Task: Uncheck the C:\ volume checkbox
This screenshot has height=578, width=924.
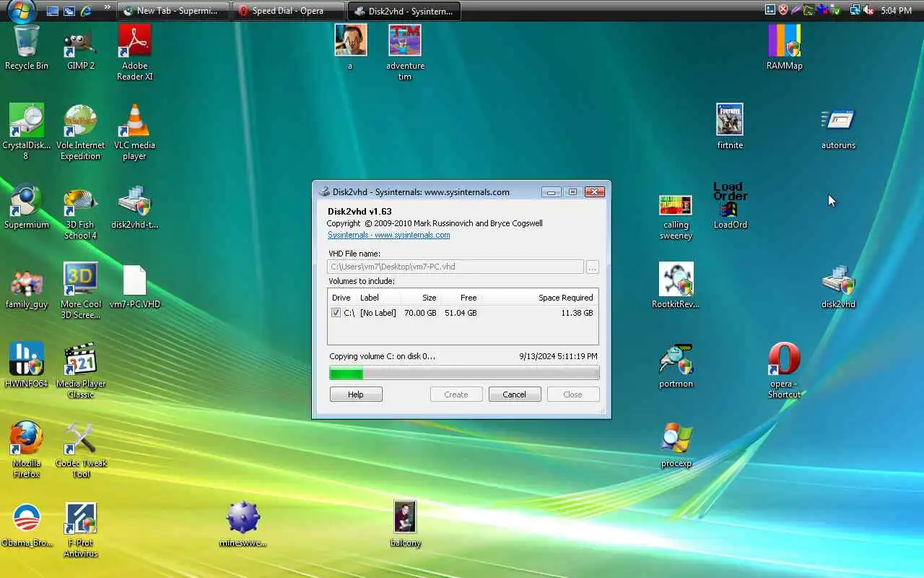Action: (x=336, y=313)
